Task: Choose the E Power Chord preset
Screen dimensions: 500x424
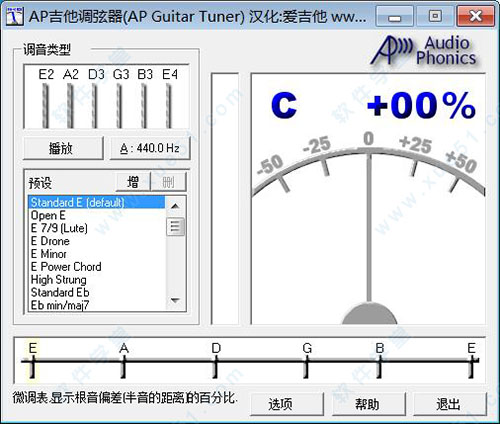Action: click(x=97, y=267)
